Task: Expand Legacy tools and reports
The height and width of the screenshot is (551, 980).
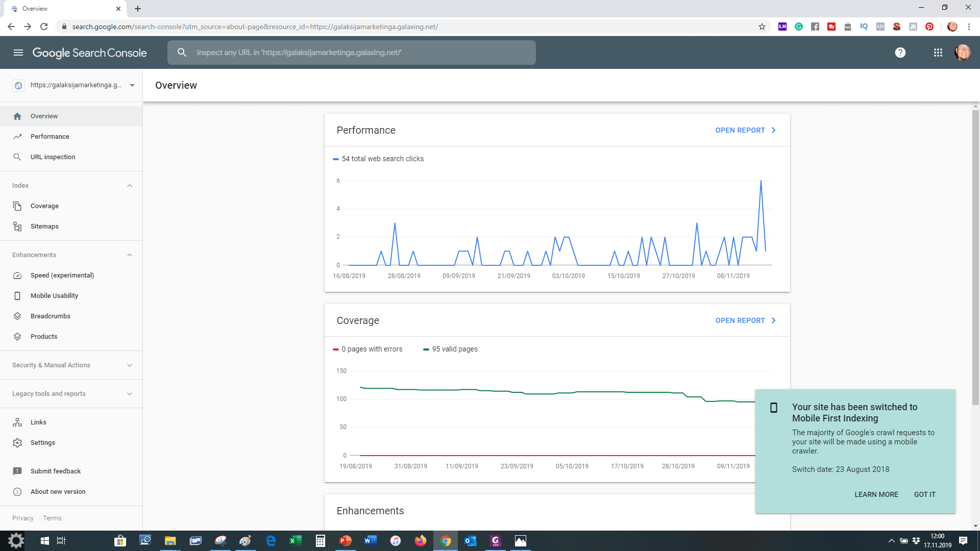Action: click(130, 394)
